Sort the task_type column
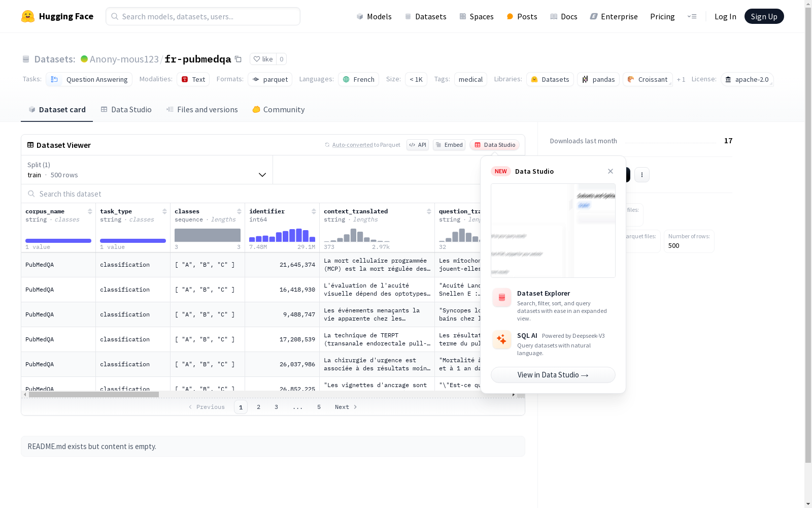 (x=164, y=211)
